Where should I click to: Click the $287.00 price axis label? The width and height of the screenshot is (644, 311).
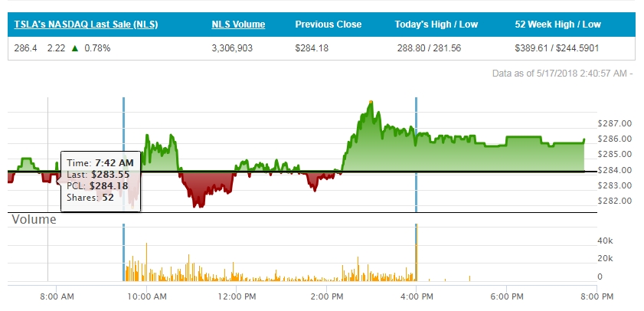click(x=616, y=123)
